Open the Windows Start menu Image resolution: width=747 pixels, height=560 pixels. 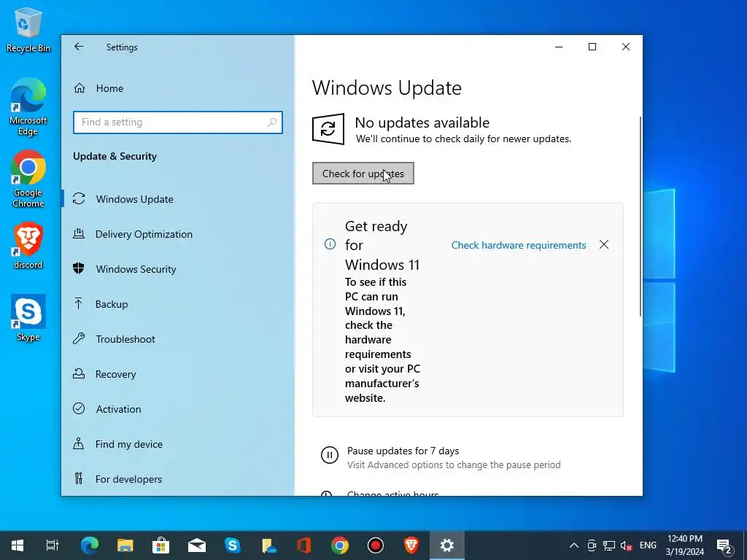pyautogui.click(x=18, y=545)
